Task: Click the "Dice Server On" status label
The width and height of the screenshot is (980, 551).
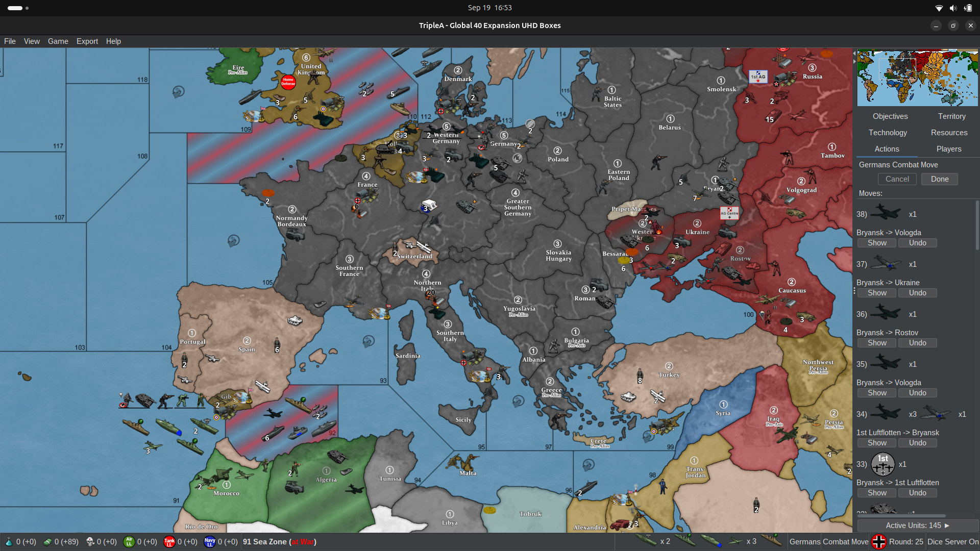Action: 953,542
